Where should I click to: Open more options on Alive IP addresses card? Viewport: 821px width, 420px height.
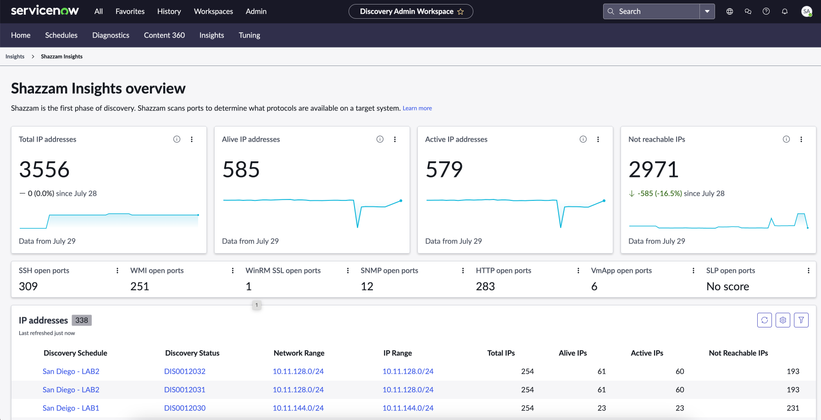pyautogui.click(x=395, y=139)
